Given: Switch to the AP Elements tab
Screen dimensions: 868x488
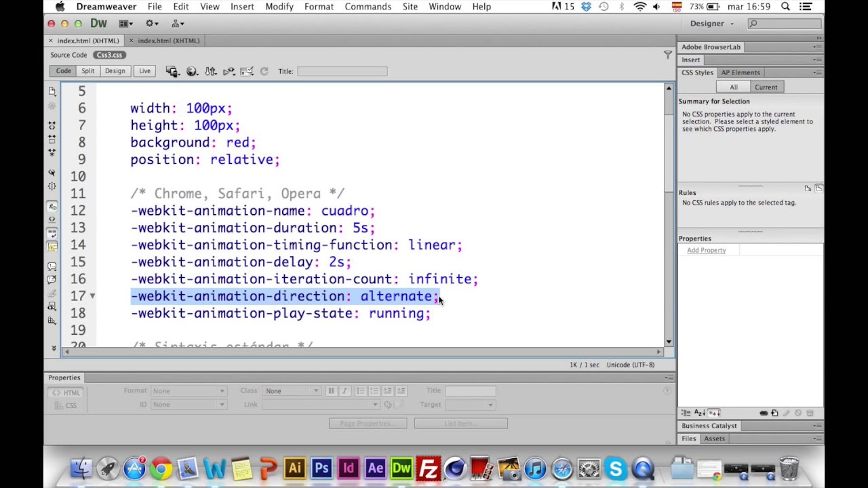Looking at the screenshot, I should 740,73.
